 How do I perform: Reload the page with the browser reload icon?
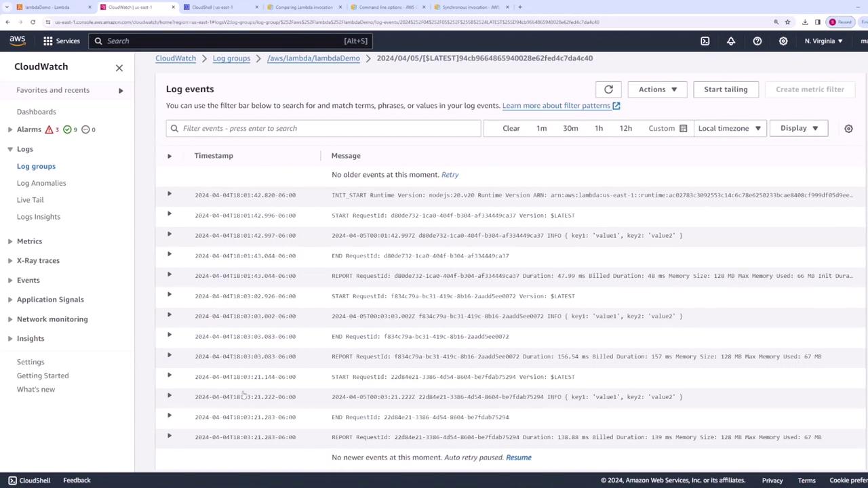coord(33,22)
